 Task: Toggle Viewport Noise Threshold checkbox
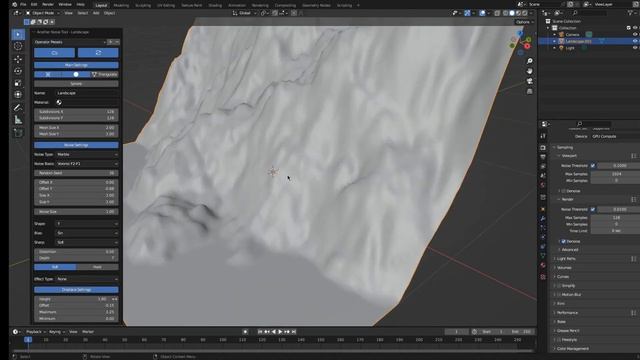click(x=593, y=166)
